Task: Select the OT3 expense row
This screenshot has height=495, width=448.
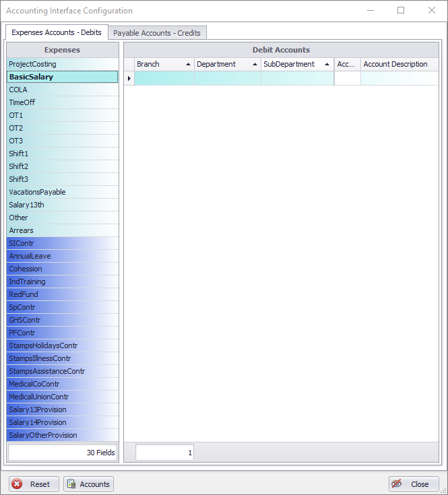Action: [x=63, y=141]
